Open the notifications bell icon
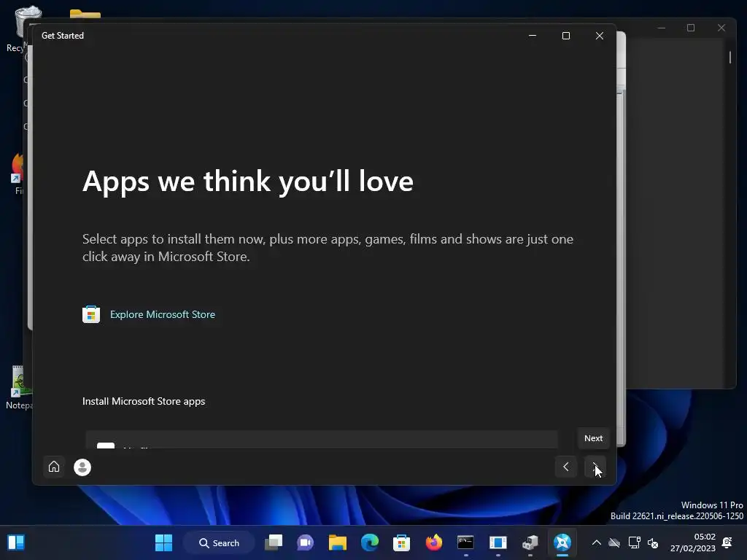 727,542
